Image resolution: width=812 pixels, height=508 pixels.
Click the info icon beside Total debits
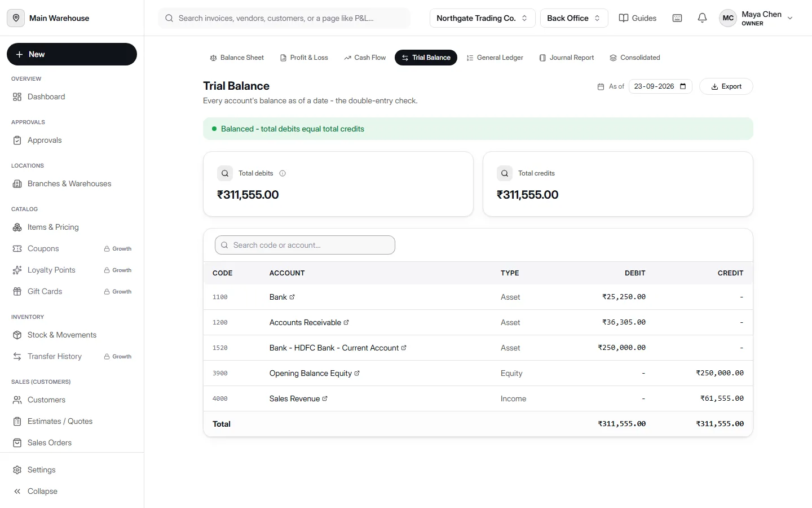[283, 173]
